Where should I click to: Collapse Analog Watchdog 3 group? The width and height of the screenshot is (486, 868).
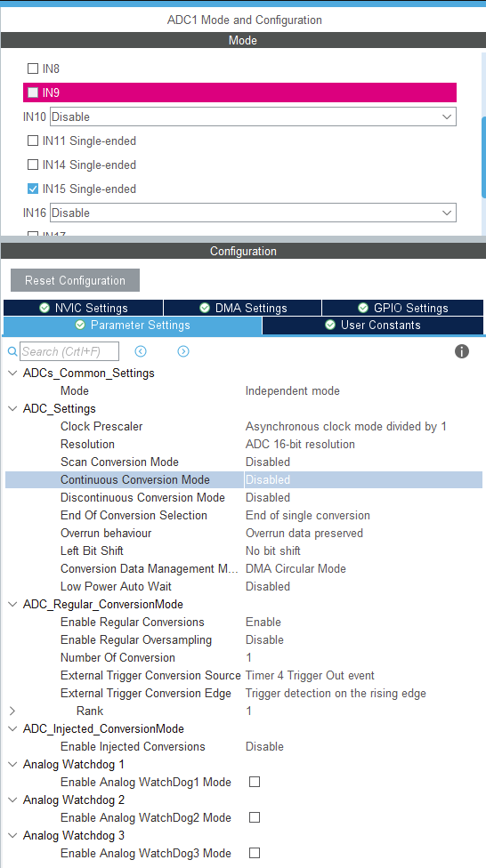tap(12, 835)
